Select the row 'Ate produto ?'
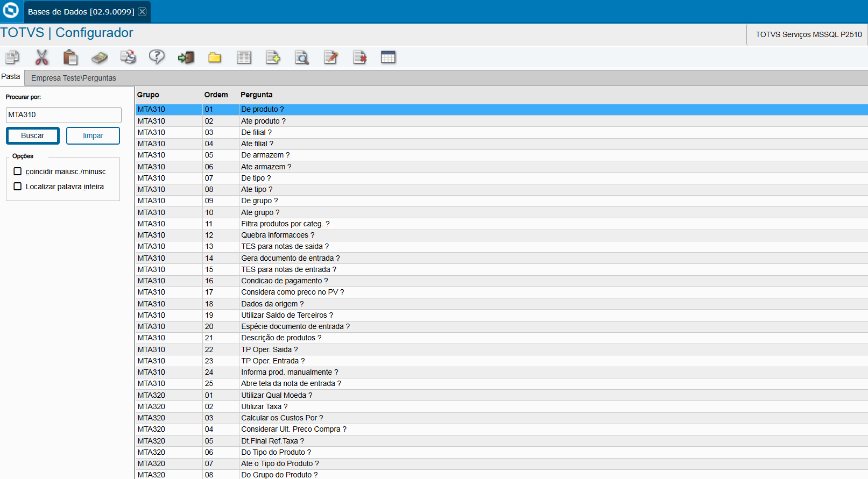This screenshot has height=479, width=868. [x=502, y=121]
